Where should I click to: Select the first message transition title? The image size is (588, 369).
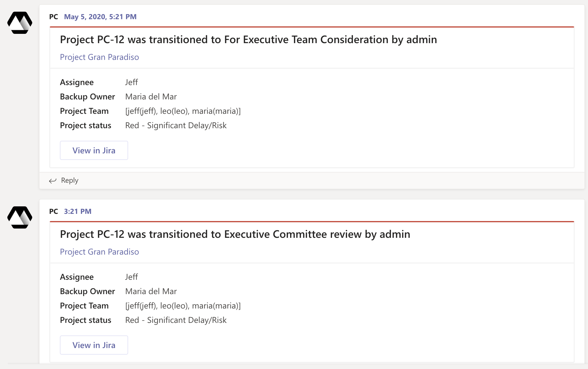coord(248,39)
